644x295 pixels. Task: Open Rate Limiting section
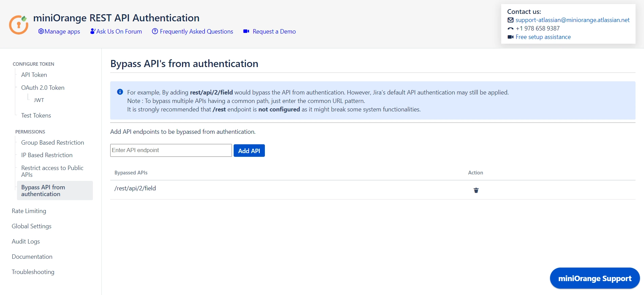coord(29,211)
